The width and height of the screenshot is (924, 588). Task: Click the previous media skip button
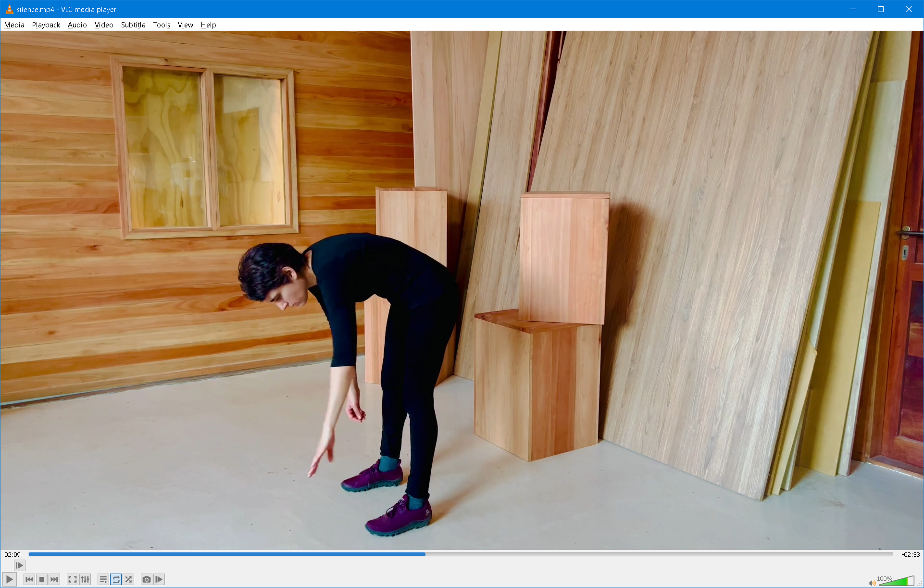pos(29,579)
